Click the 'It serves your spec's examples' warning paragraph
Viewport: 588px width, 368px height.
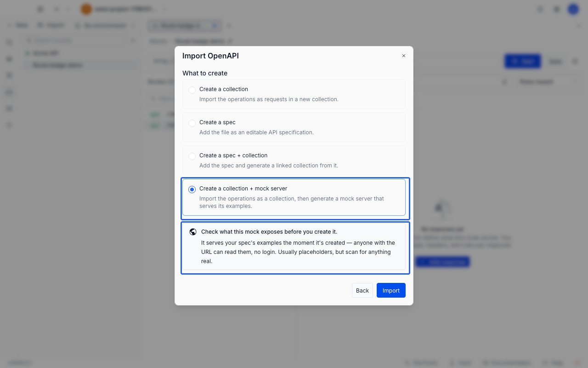298,252
